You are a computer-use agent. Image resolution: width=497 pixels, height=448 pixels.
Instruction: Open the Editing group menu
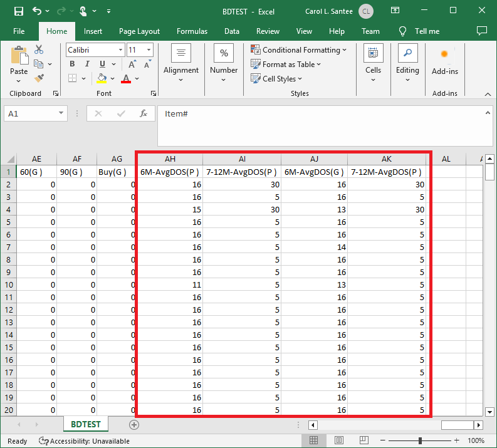407,63
